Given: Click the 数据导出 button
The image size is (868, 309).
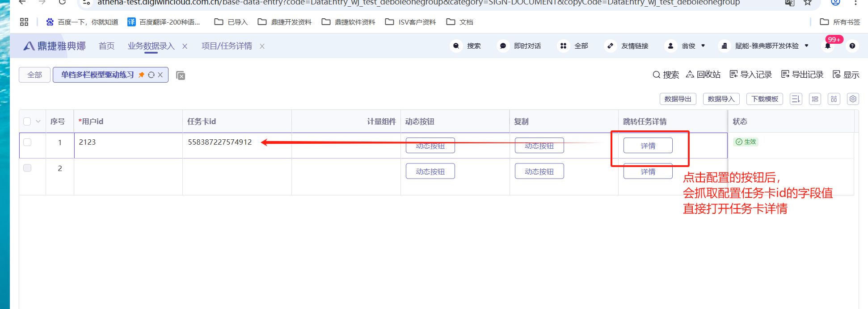Looking at the screenshot, I should [x=678, y=99].
